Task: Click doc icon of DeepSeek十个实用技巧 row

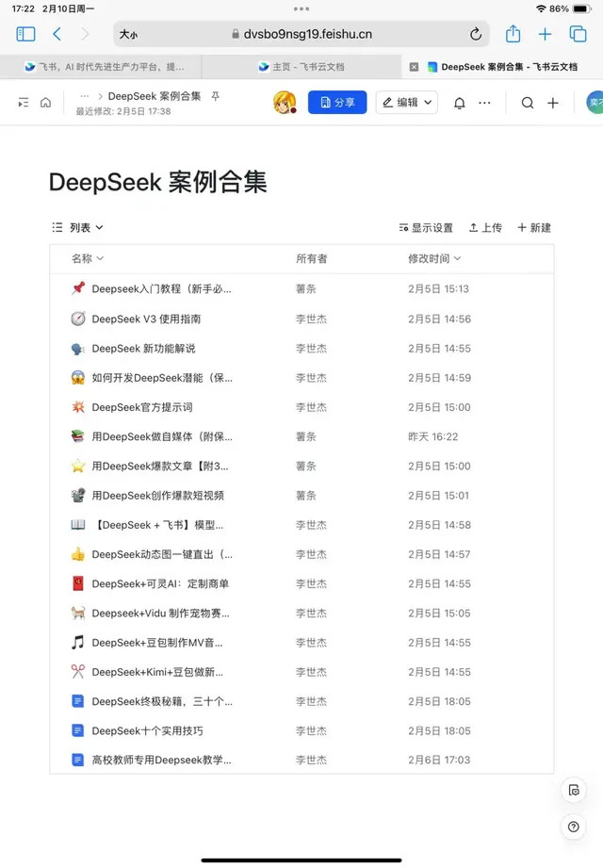Action: point(78,730)
